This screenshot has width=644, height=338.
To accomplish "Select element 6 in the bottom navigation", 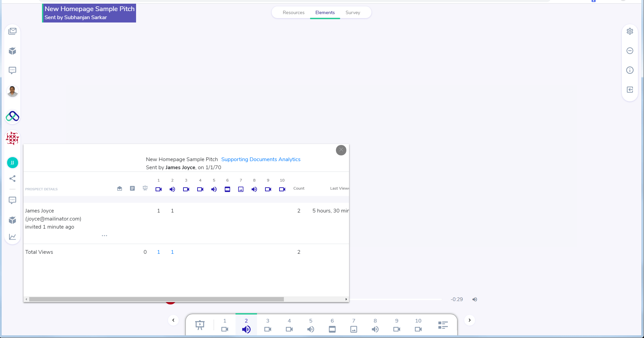I will coord(332,325).
